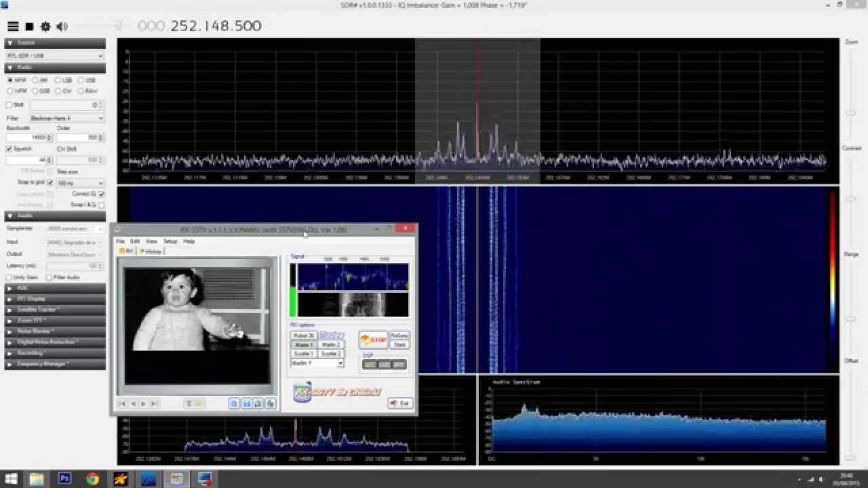Open SDR# settings gear icon
The image size is (868, 488).
(45, 26)
